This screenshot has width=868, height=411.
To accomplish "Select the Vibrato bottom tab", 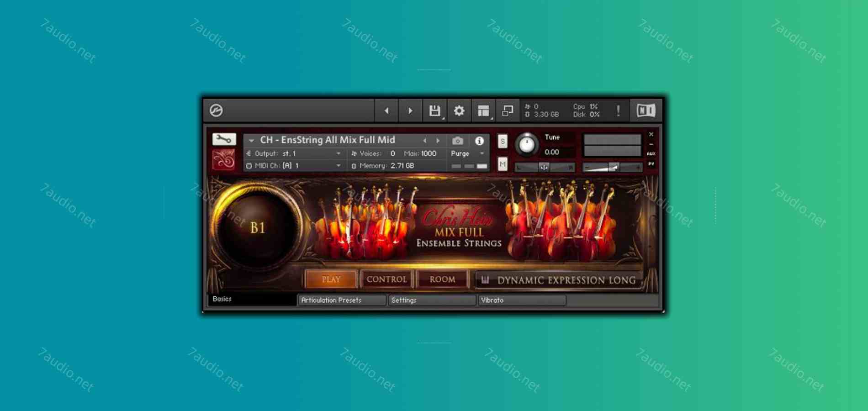I will click(522, 300).
